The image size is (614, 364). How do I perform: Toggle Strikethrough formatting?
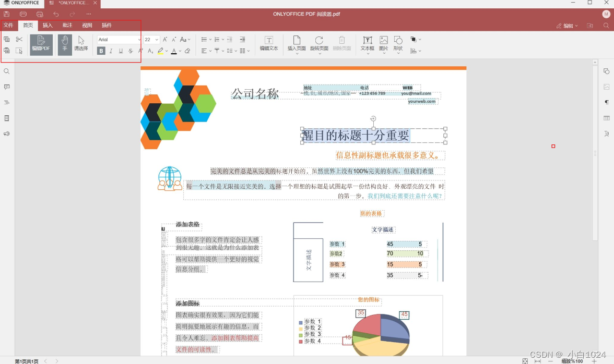coord(131,51)
